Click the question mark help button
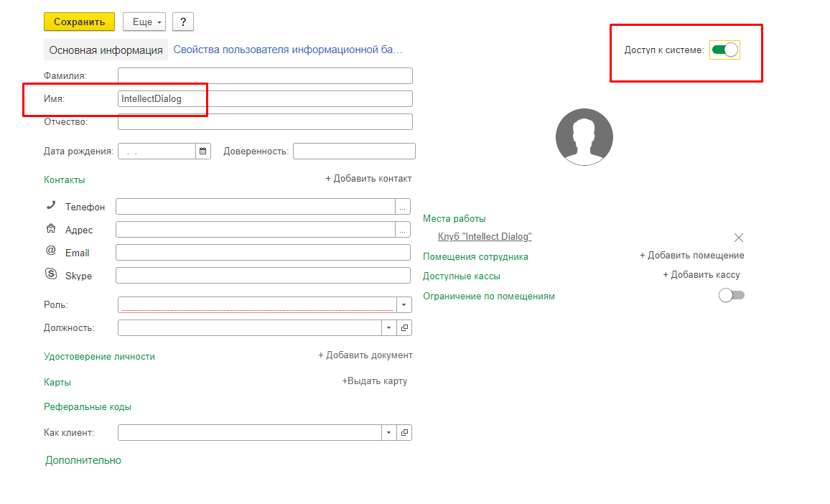 (183, 22)
